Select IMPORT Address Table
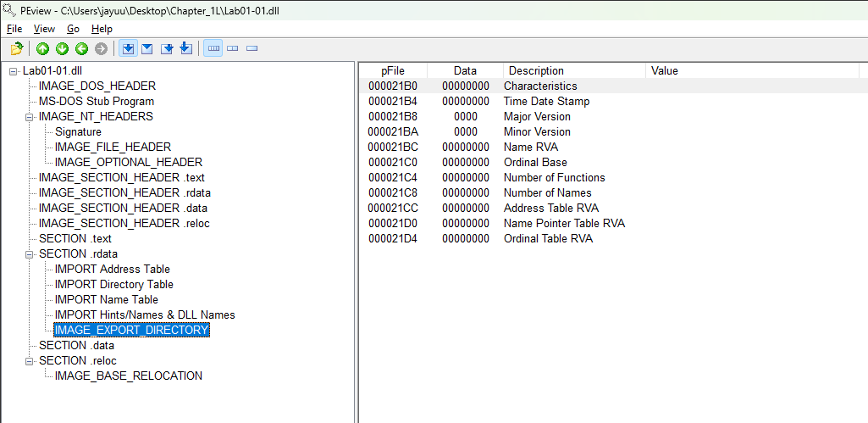Viewport: 868px width, 423px height. (x=113, y=269)
